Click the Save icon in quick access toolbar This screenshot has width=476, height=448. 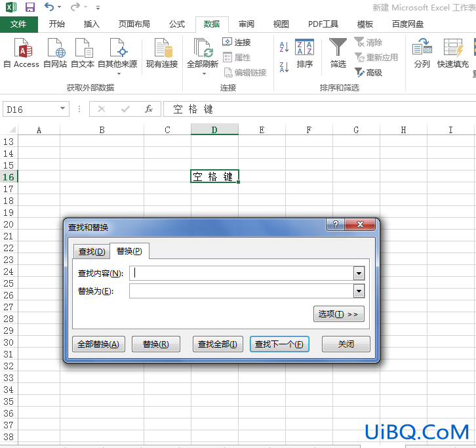point(30,7)
